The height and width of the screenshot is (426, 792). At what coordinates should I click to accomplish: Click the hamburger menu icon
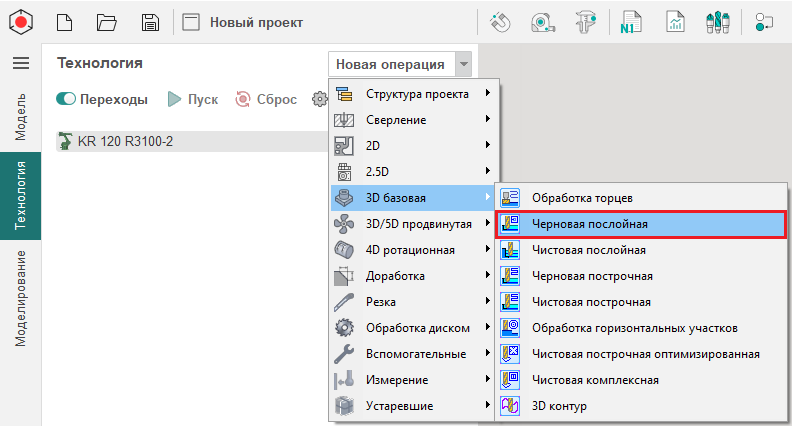pos(20,63)
